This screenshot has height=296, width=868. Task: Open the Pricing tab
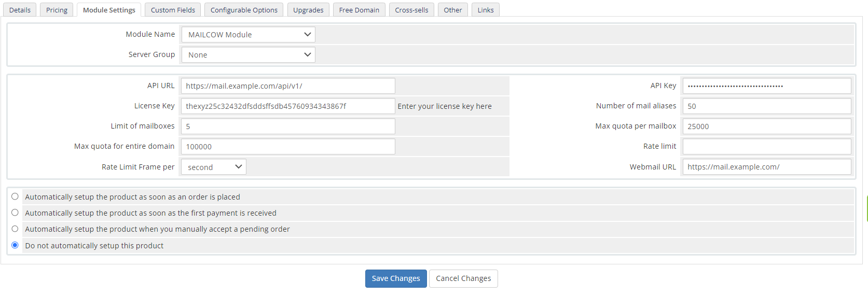pos(57,10)
